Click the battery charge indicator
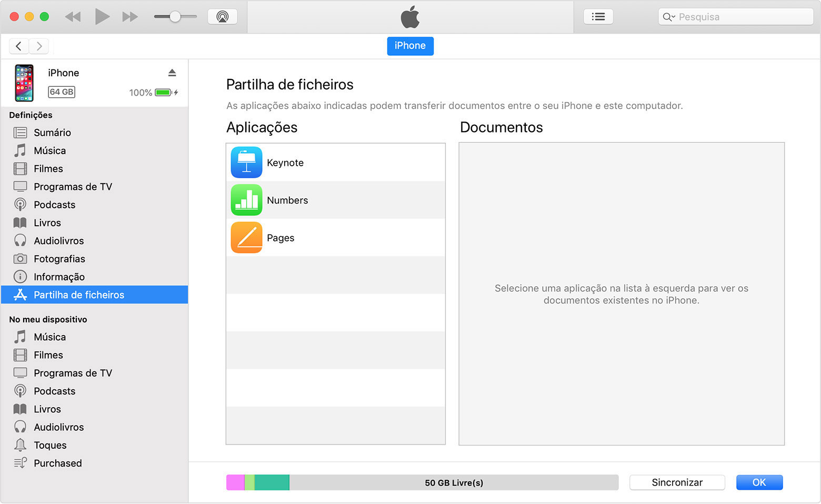The height and width of the screenshot is (504, 821). pos(164,93)
